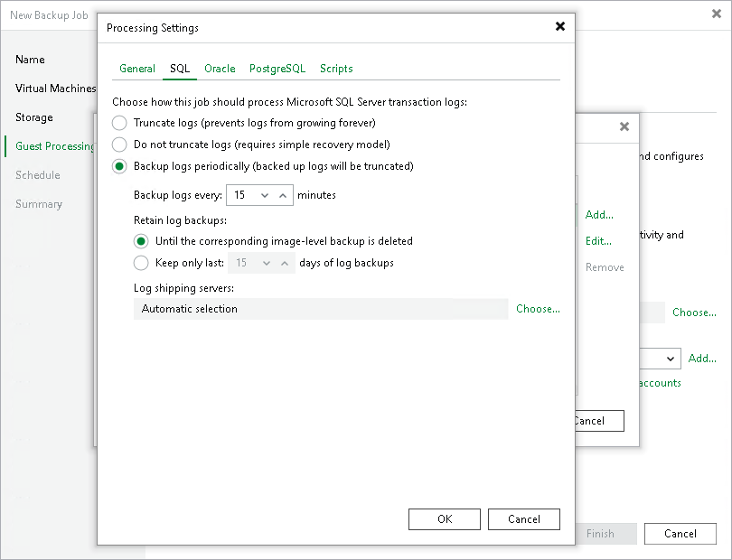
Task: Open the Scripts tab
Action: 336,69
